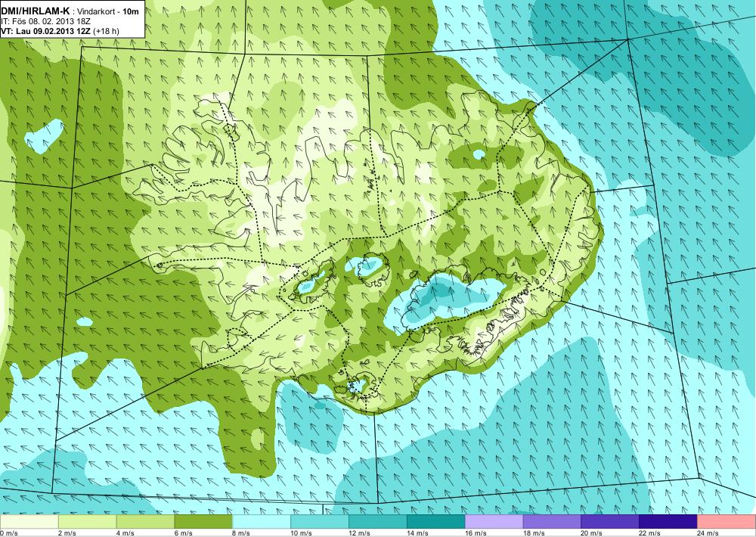Select the pale cyan 8–10 m/s legend swatch
The image size is (756, 537).
(x=262, y=522)
